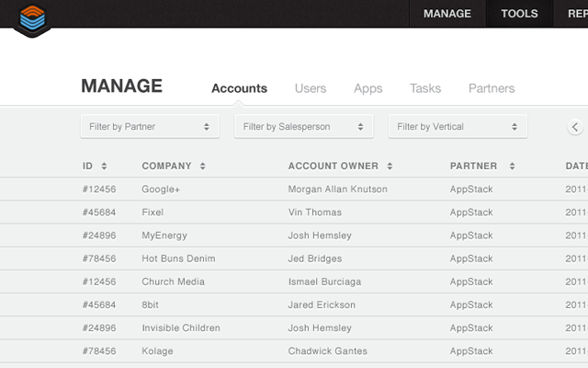Sort table by Partner column arrows

point(513,166)
